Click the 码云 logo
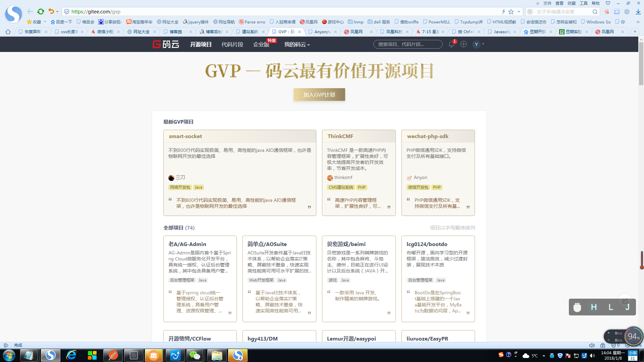Image resolution: width=644 pixels, height=362 pixels. click(166, 44)
